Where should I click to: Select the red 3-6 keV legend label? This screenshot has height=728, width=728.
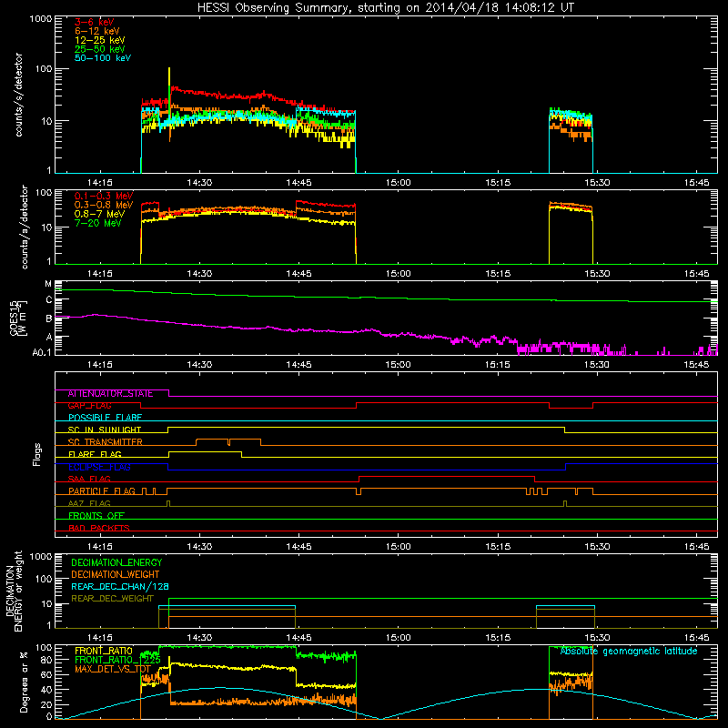pos(94,22)
